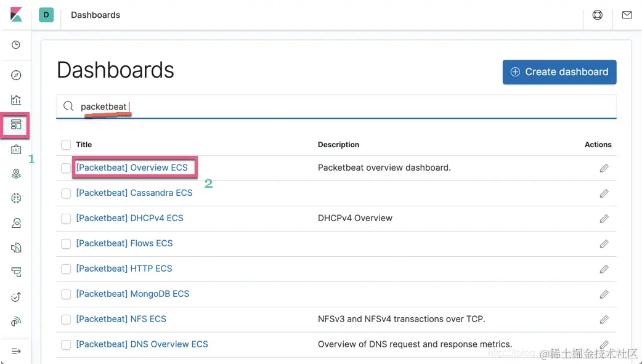Open Canvas icon in sidebar

(16, 149)
